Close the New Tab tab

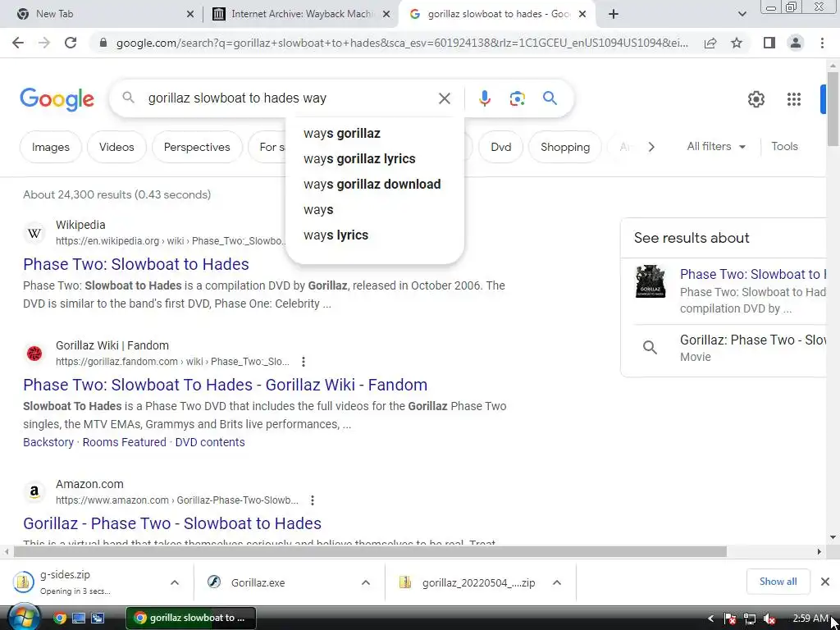[190, 15]
